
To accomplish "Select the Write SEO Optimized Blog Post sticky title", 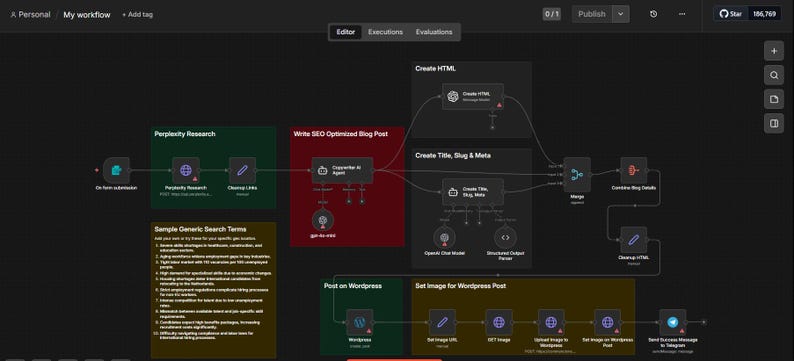I will tap(341, 134).
